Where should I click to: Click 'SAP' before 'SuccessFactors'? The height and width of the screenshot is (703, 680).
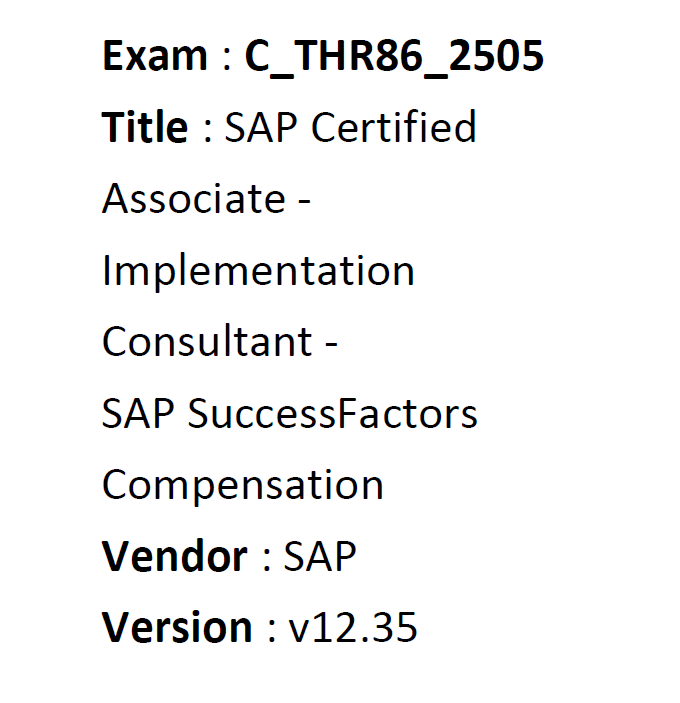[138, 413]
